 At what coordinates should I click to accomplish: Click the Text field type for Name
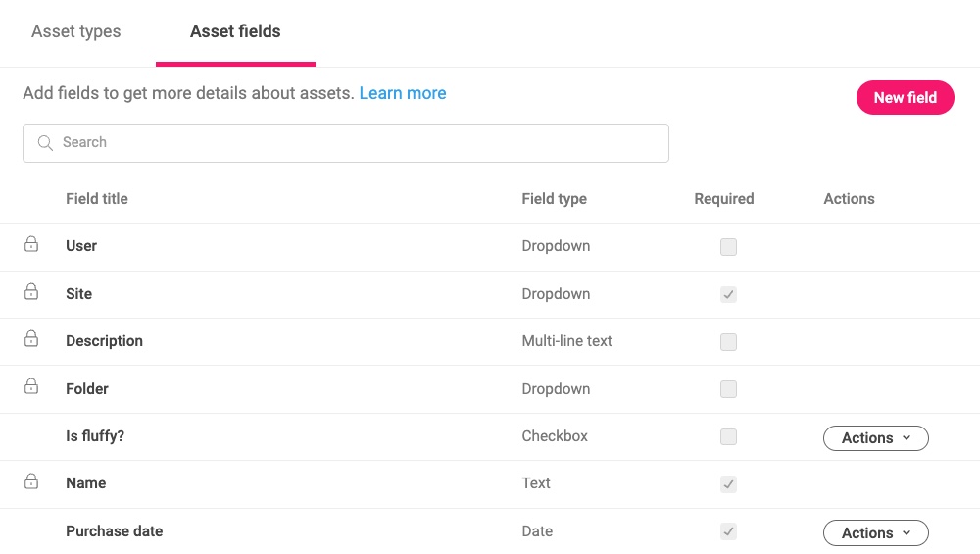[536, 483]
